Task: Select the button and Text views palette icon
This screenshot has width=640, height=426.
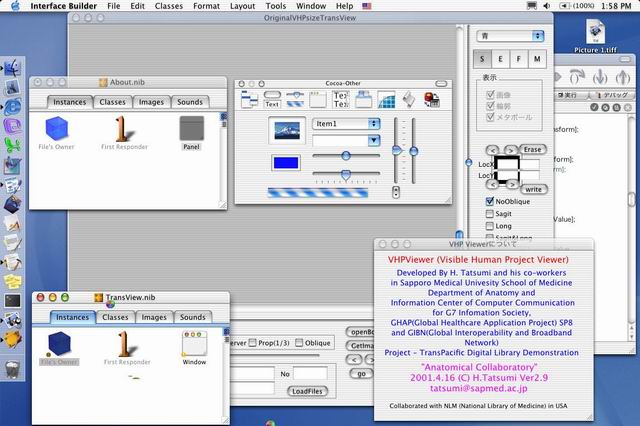Action: [x=272, y=100]
